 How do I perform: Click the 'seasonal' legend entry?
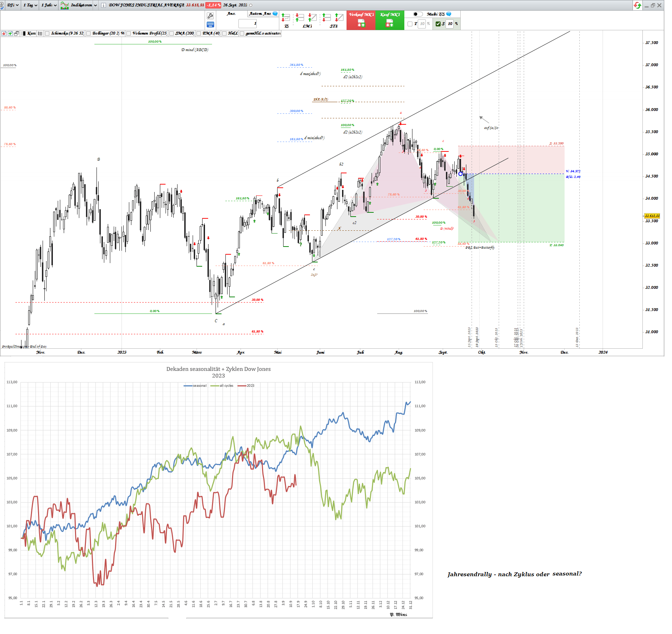pos(195,386)
